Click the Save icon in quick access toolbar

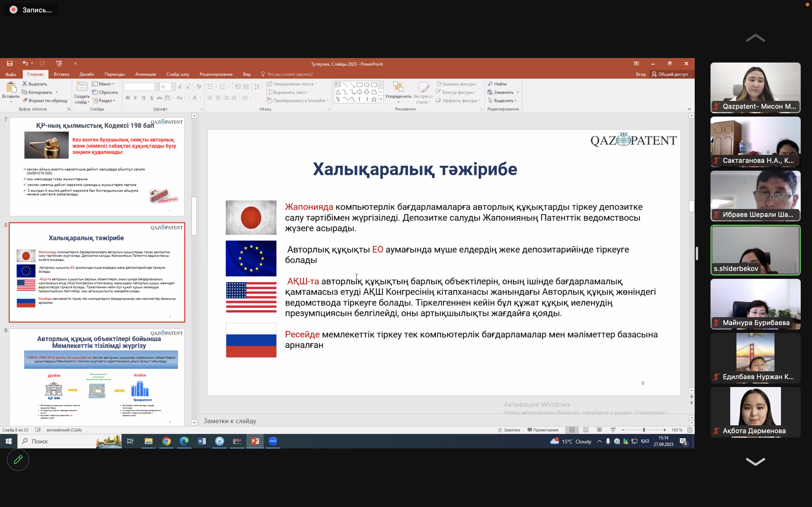[x=10, y=63]
